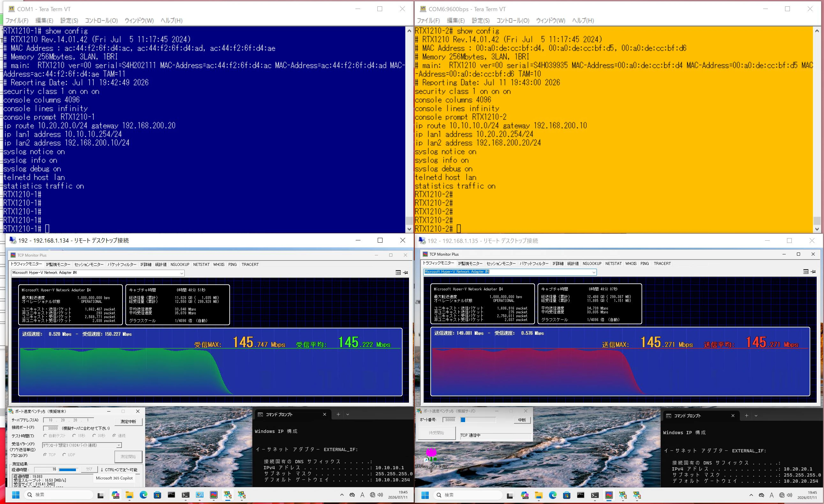Open コントロール(O) menu in COM6 Tera Term
The width and height of the screenshot is (824, 504).
point(513,20)
